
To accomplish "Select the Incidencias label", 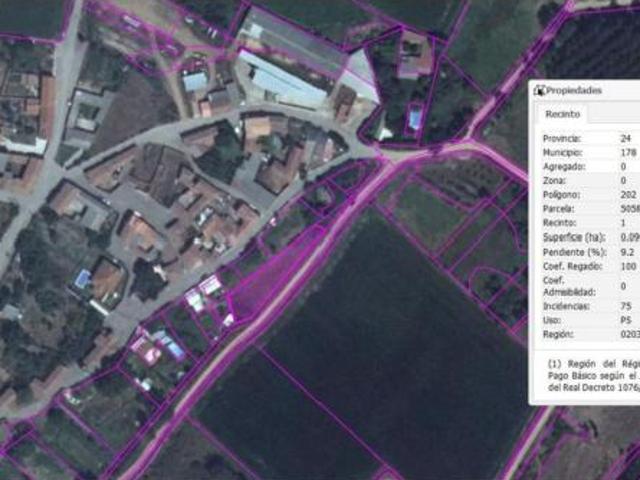I will pyautogui.click(x=566, y=306).
